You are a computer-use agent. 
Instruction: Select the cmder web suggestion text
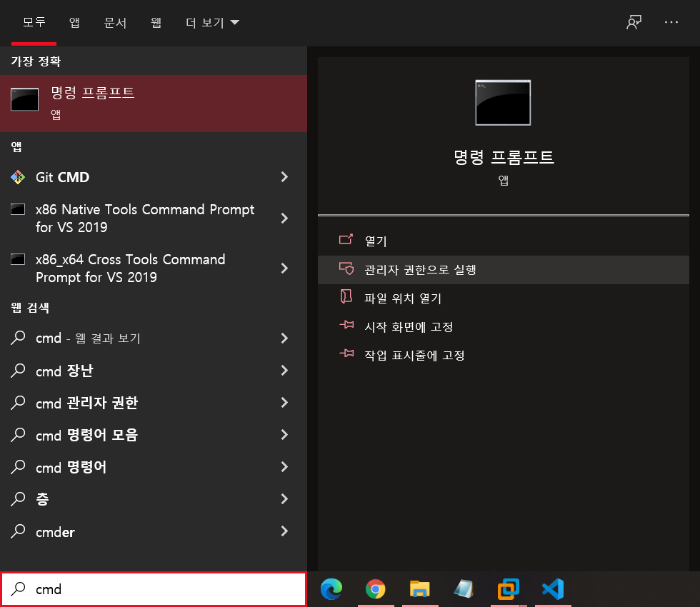click(56, 532)
